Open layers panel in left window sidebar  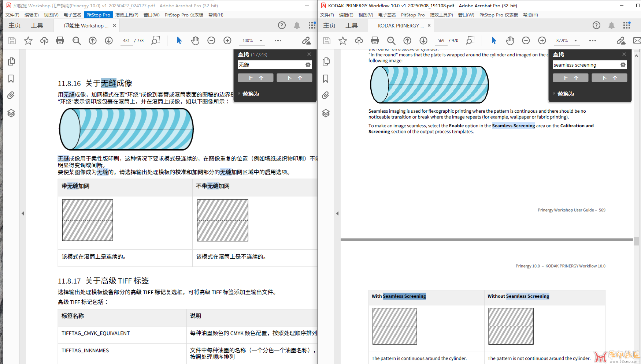(11, 113)
